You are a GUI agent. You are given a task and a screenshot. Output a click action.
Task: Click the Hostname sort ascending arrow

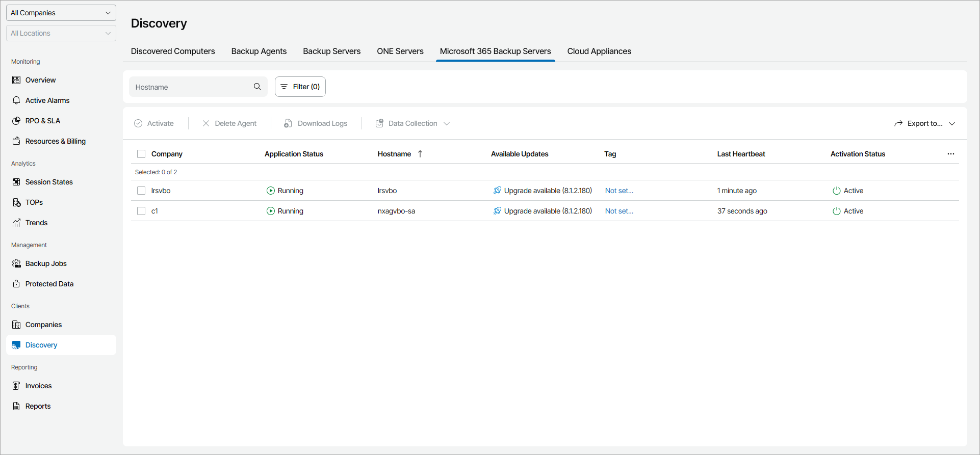click(x=420, y=154)
